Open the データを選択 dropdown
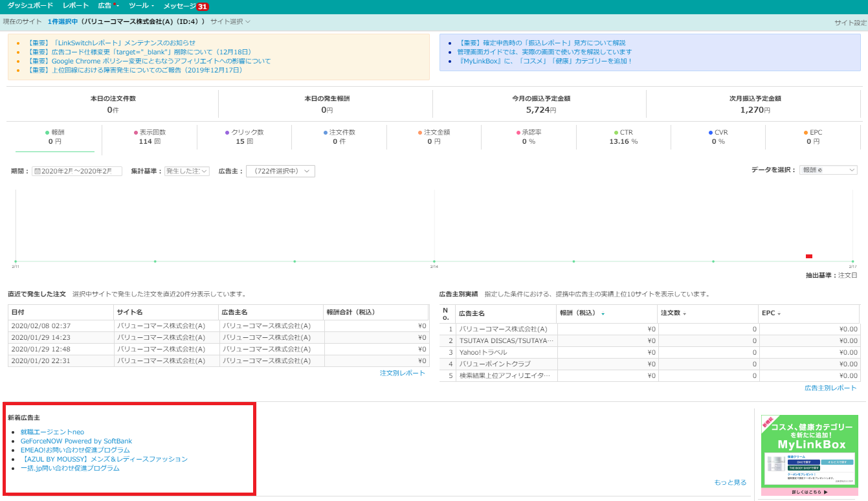The height and width of the screenshot is (501, 868). [x=828, y=170]
